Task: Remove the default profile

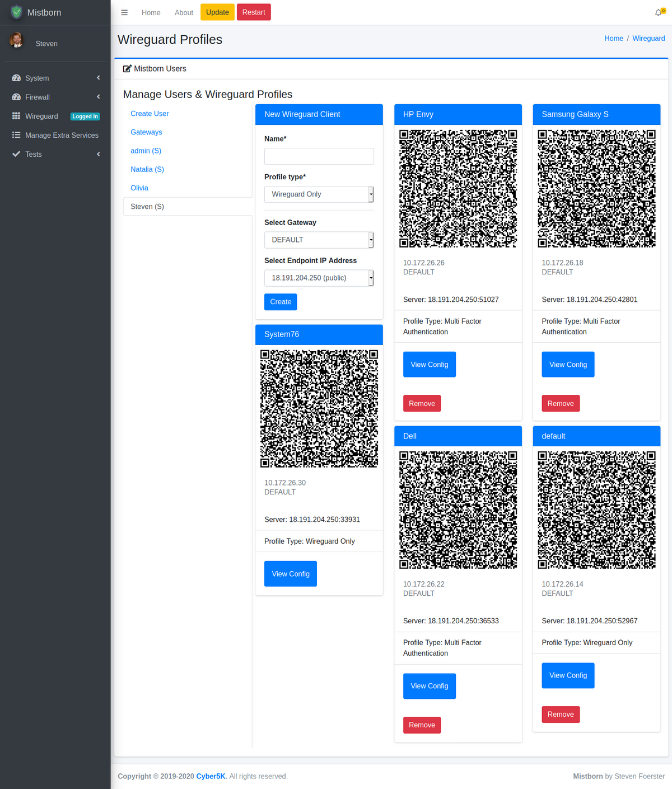Action: click(x=561, y=715)
